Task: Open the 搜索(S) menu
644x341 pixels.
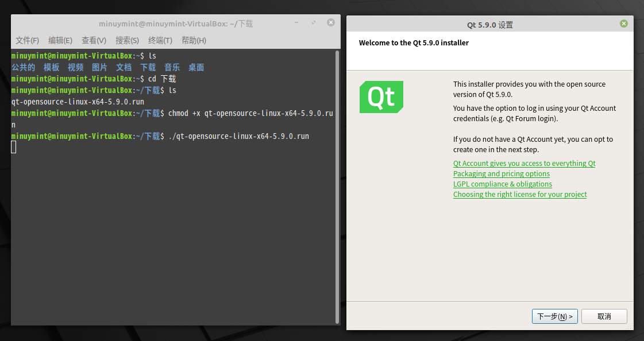Action: 127,40
